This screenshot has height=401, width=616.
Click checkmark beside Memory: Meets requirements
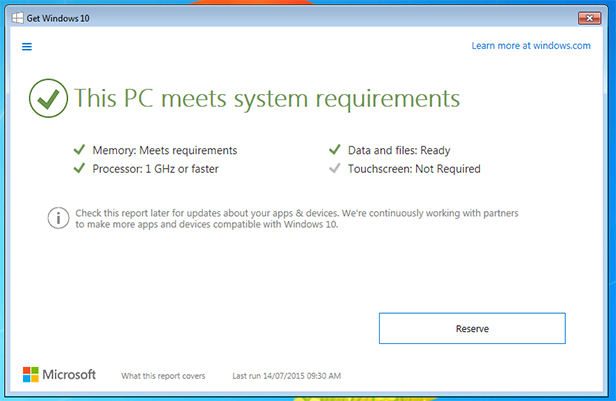coord(79,150)
